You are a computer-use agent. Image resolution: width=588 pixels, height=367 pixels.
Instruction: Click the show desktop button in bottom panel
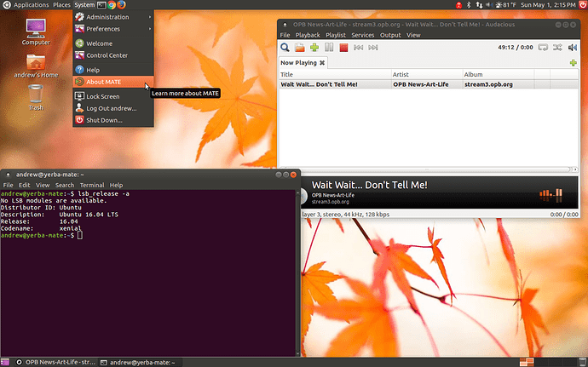5,362
